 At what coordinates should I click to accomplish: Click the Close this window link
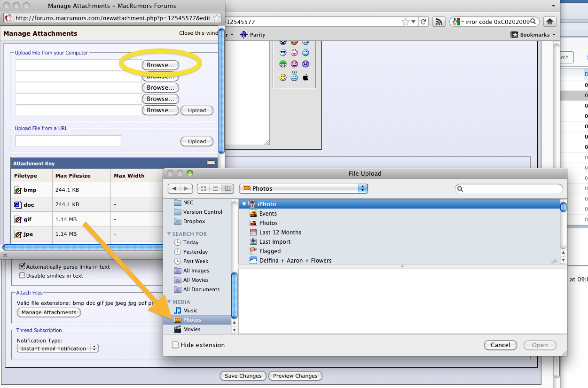[x=198, y=33]
